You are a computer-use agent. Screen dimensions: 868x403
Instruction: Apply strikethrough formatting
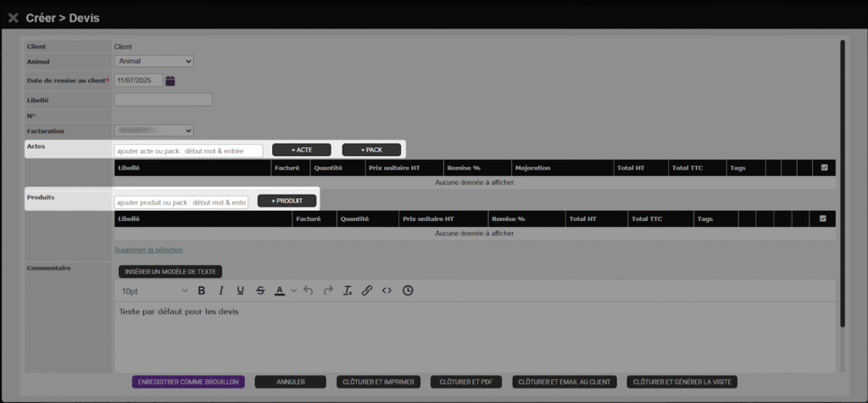tap(260, 290)
